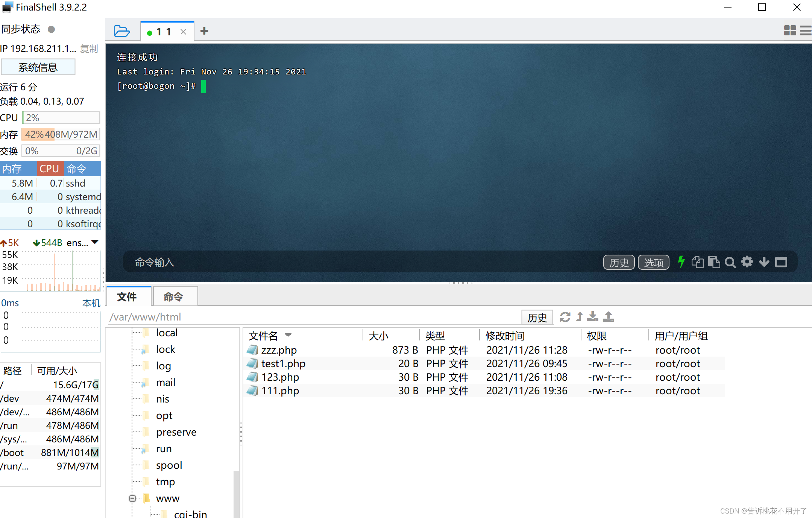
Task: Open terminal search magnifier icon
Action: pos(730,262)
